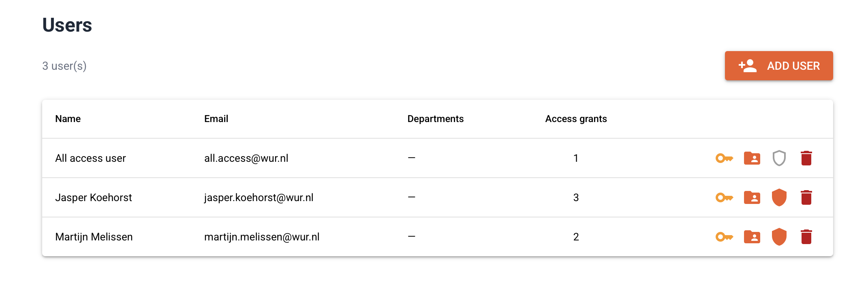Select email jasper.koehorst@wur.nl
The width and height of the screenshot is (868, 283).
coord(259,197)
